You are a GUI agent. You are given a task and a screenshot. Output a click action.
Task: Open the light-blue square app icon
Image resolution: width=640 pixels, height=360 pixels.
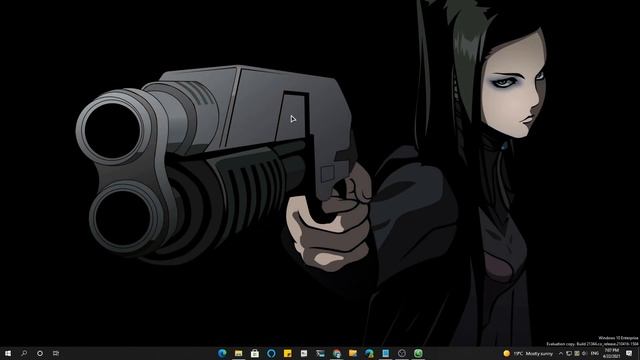click(386, 353)
